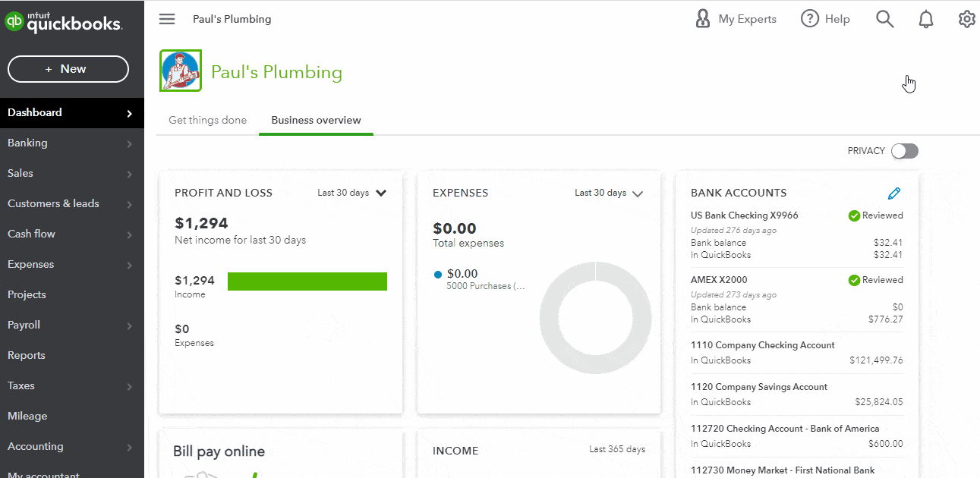Open the AMEX X2000 account
The height and width of the screenshot is (478, 980).
tap(719, 280)
